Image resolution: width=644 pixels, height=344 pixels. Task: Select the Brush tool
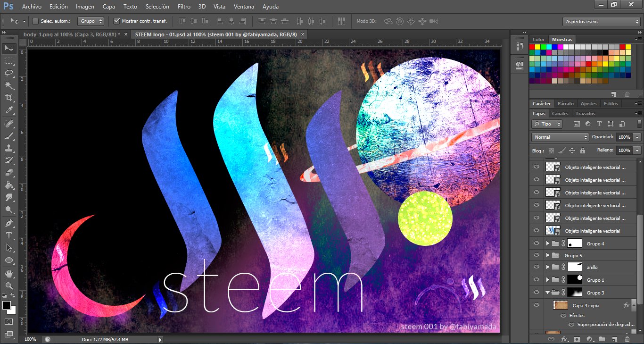tap(9, 136)
